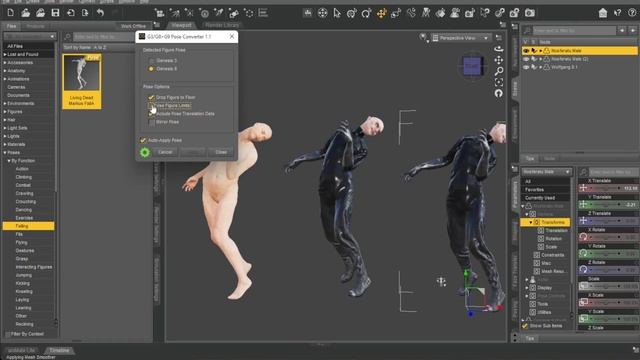The width and height of the screenshot is (640, 360).
Task: Select the Rotate tool in top toolbar
Action: pyautogui.click(x=366, y=13)
